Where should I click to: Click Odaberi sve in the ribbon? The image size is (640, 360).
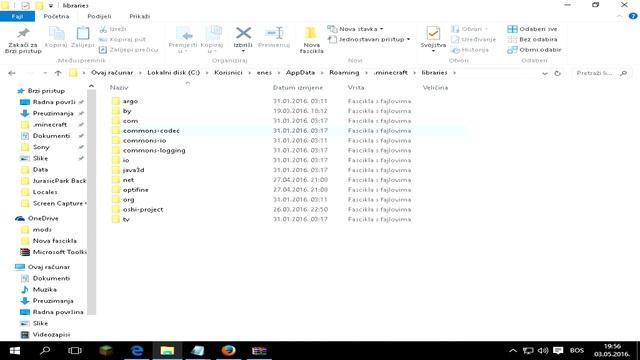(533, 29)
